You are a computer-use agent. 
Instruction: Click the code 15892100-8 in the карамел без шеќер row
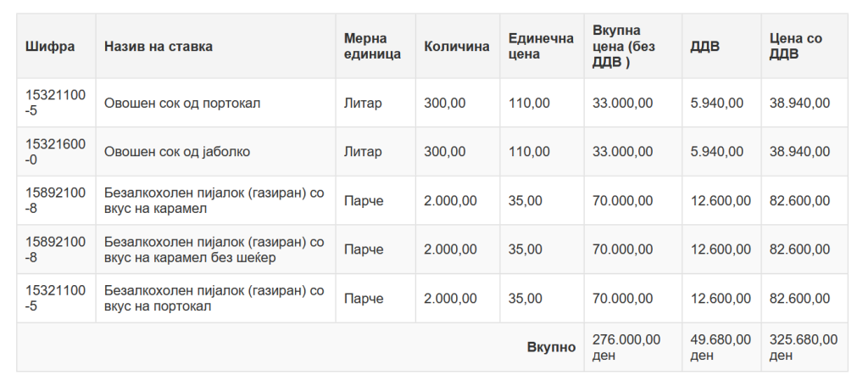[55, 249]
